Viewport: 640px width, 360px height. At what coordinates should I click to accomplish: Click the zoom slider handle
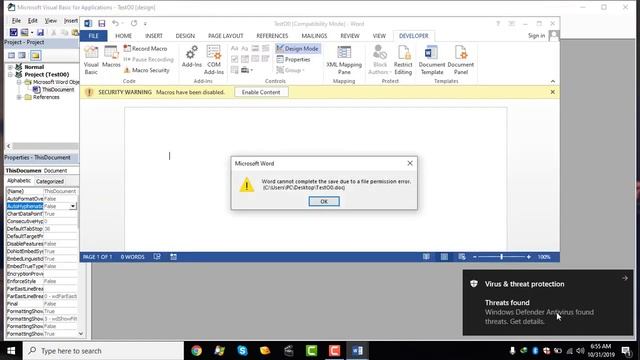(501, 257)
